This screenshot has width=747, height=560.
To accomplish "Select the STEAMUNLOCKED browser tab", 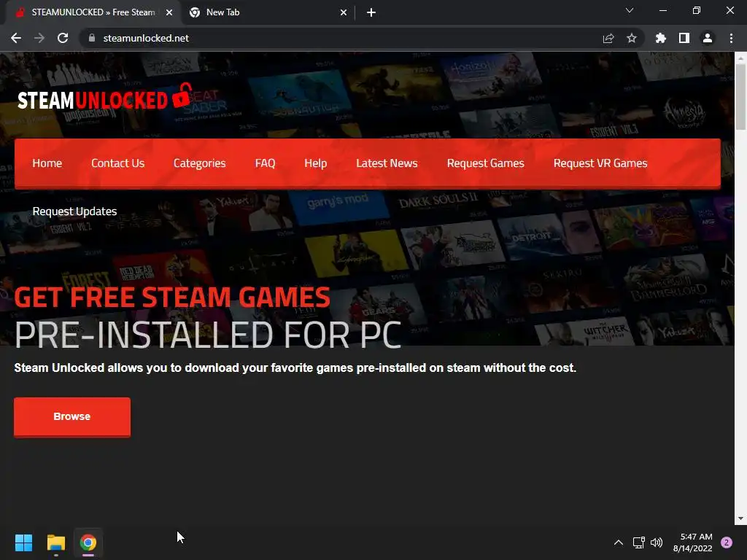I will point(93,12).
